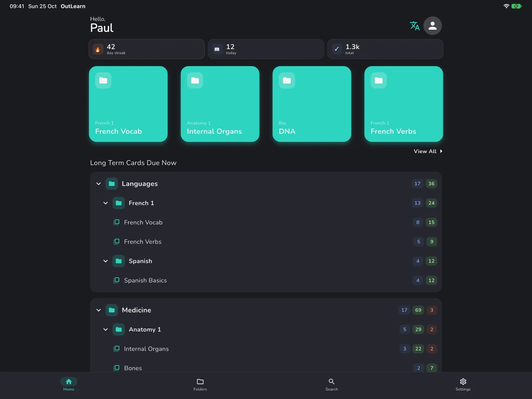Viewport: 532px width, 399px height.
Task: Select the Bones deck row
Action: pyautogui.click(x=266, y=367)
